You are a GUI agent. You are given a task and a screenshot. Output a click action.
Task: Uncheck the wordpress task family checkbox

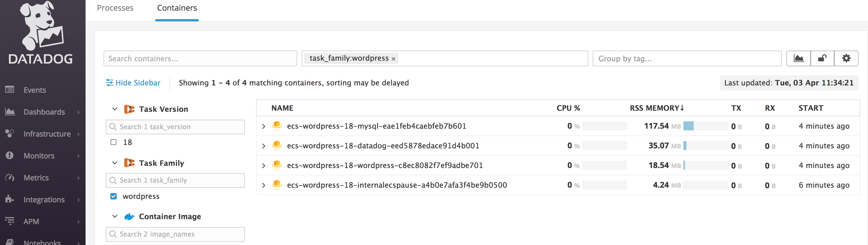pos(113,196)
